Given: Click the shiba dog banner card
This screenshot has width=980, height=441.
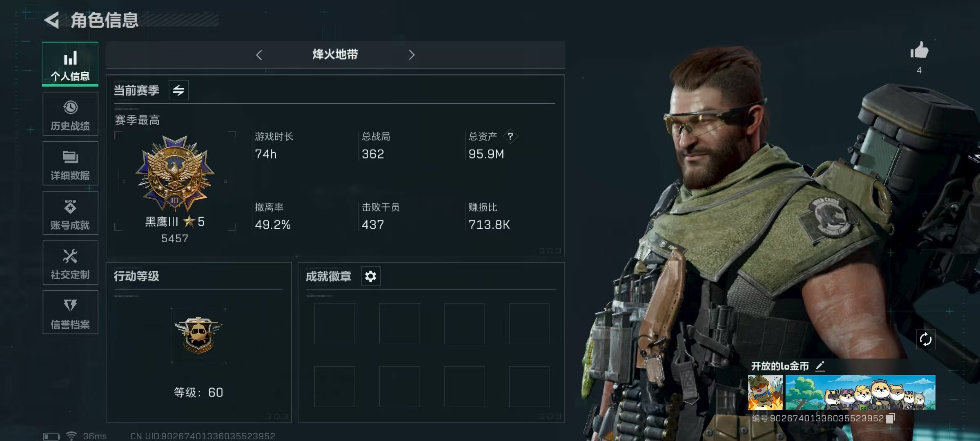Looking at the screenshot, I should [860, 392].
